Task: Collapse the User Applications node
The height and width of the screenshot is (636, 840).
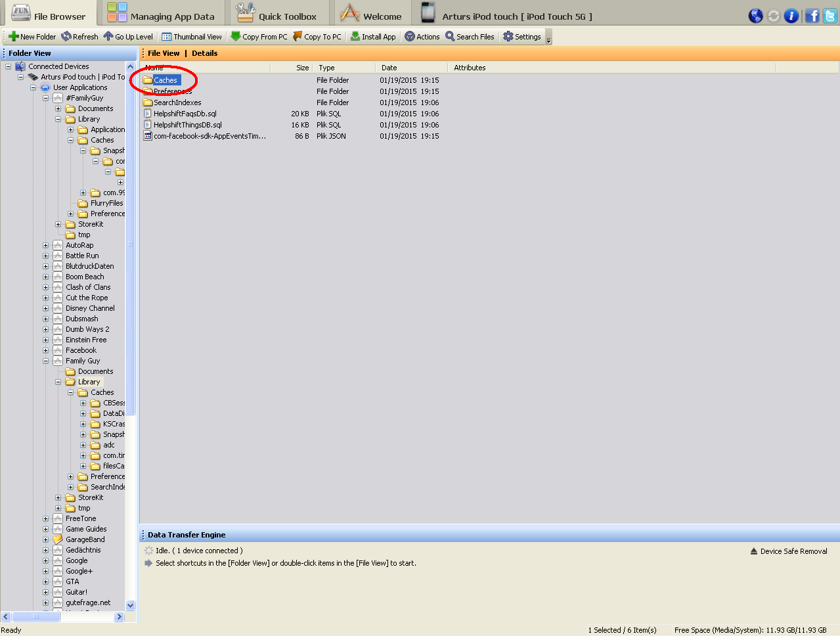Action: pyautogui.click(x=33, y=87)
